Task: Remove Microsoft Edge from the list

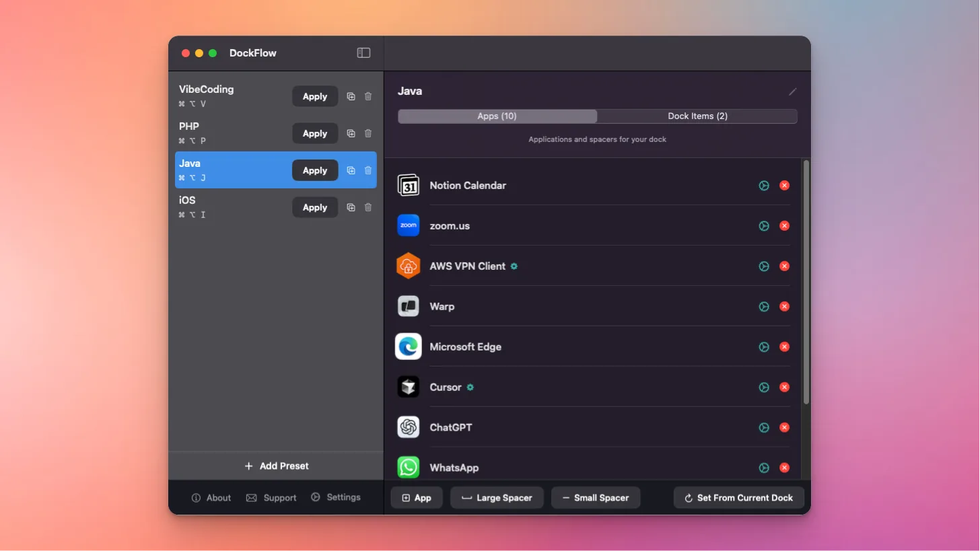Action: point(784,347)
